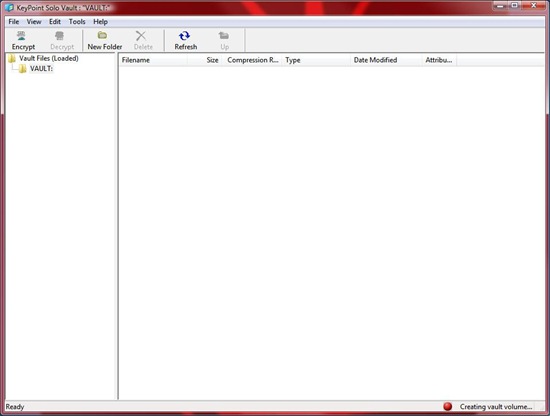
Task: Go Up one folder level
Action: (x=224, y=40)
